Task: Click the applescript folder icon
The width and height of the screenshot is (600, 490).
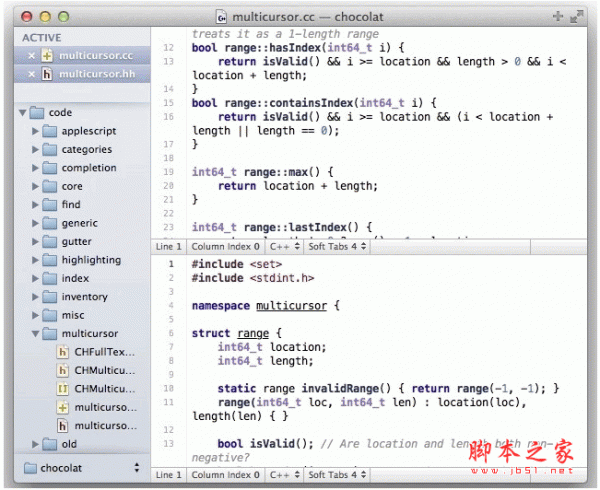Action: (49, 131)
